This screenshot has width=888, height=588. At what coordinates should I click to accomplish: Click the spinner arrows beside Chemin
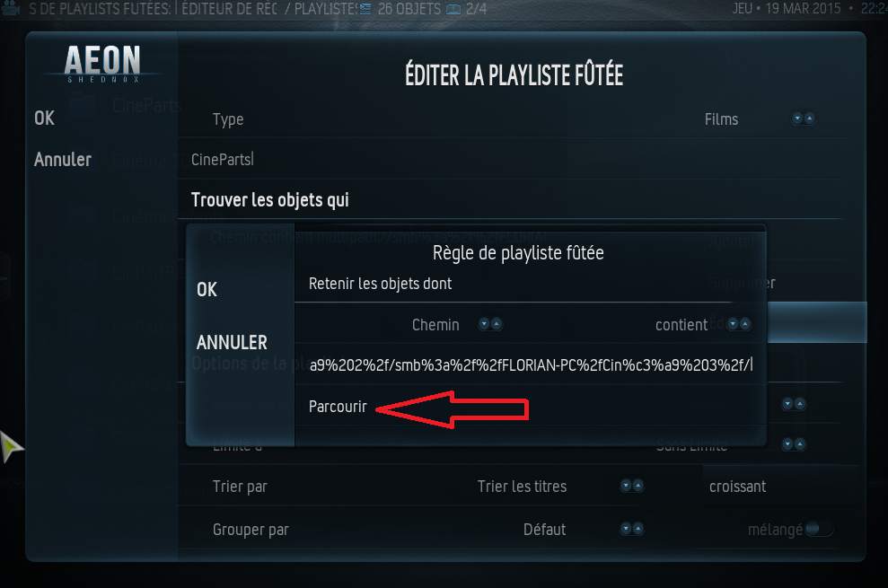click(x=490, y=325)
